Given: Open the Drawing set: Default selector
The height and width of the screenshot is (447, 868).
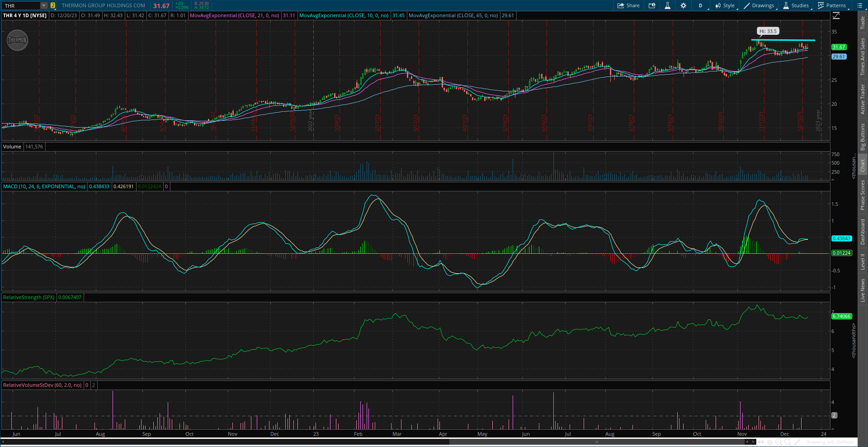Looking at the screenshot, I should 830,442.
